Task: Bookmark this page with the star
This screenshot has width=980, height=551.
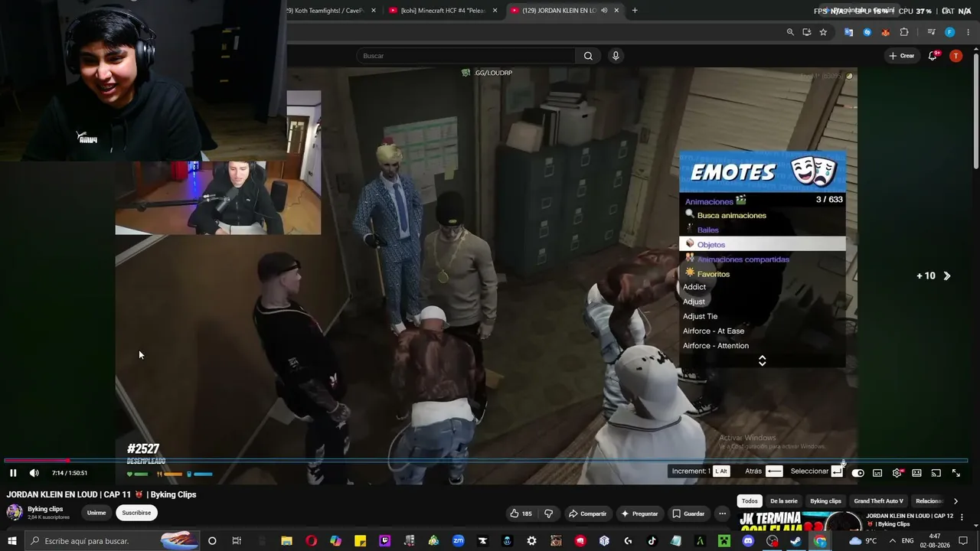Action: [823, 32]
